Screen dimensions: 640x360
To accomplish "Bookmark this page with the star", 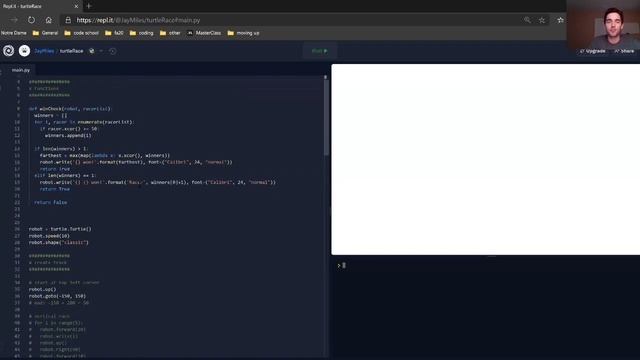I will click(x=542, y=20).
